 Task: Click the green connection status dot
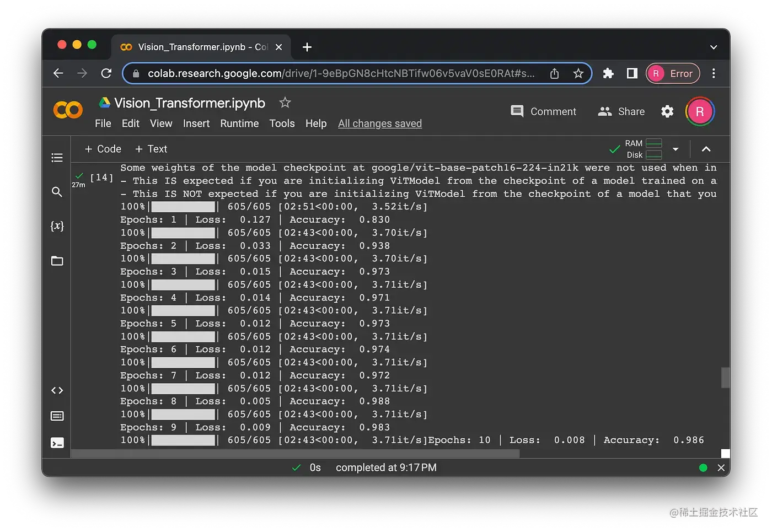tap(703, 467)
